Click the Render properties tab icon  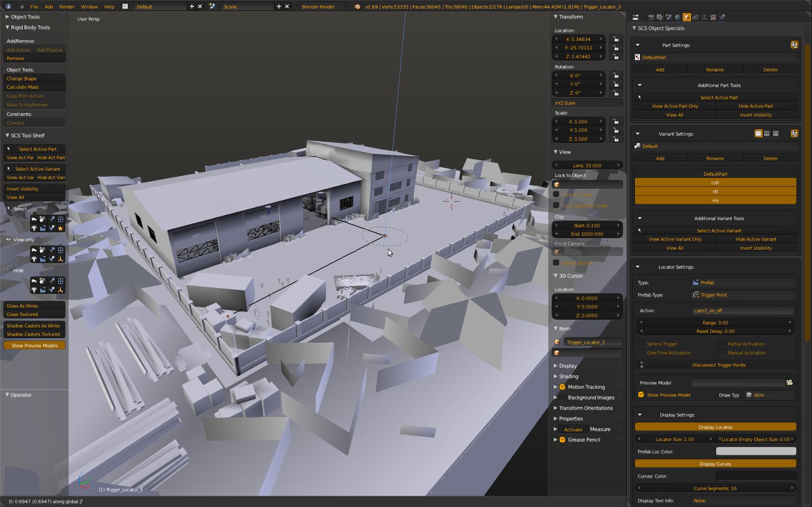pyautogui.click(x=651, y=17)
